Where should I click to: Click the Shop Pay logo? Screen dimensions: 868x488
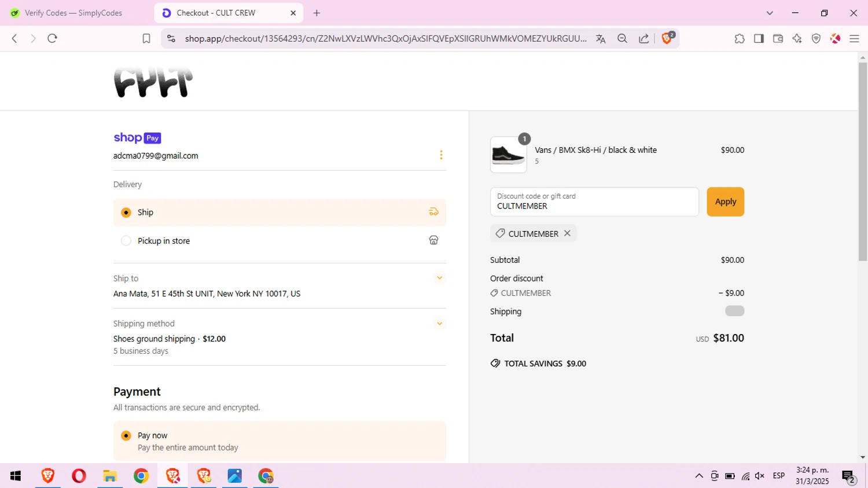point(137,138)
